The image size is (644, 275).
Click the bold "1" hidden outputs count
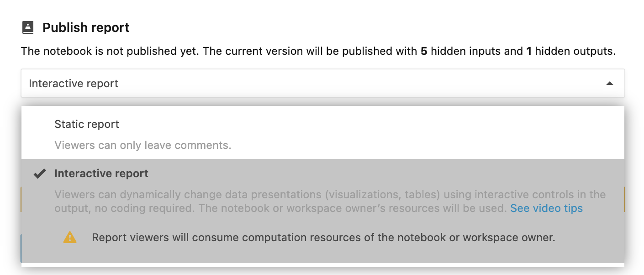pyautogui.click(x=529, y=51)
